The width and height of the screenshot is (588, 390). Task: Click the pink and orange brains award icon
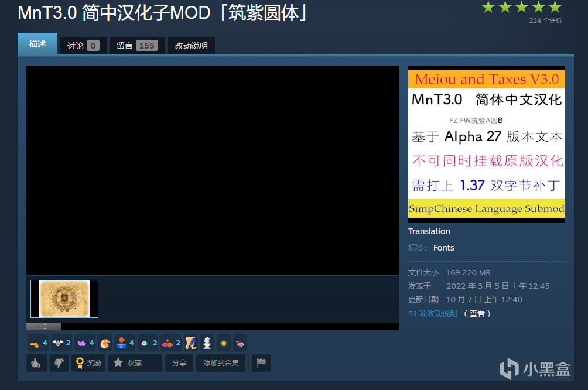point(171,343)
